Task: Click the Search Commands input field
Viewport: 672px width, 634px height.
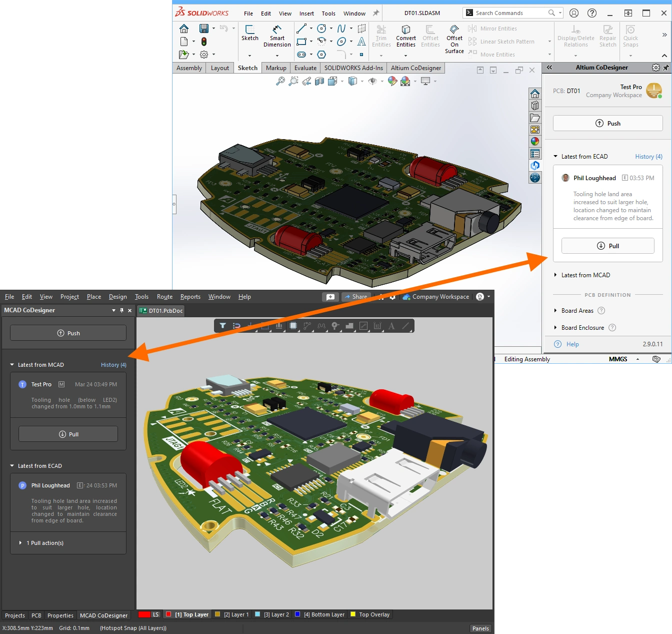Action: coord(512,13)
